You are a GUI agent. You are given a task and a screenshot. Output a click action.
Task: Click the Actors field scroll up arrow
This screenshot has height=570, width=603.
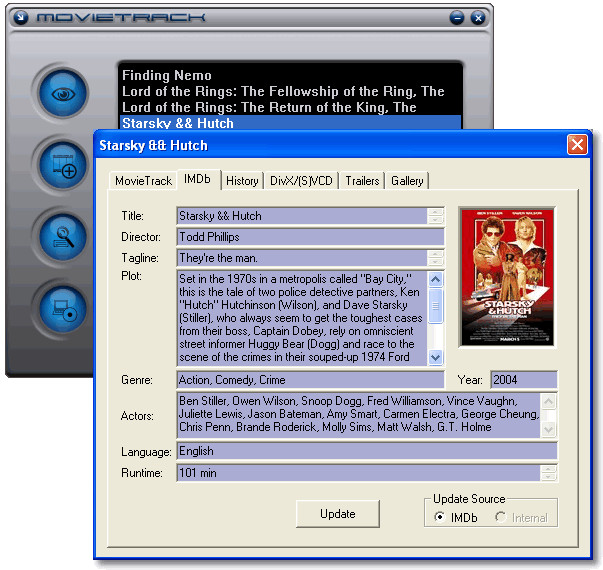549,402
